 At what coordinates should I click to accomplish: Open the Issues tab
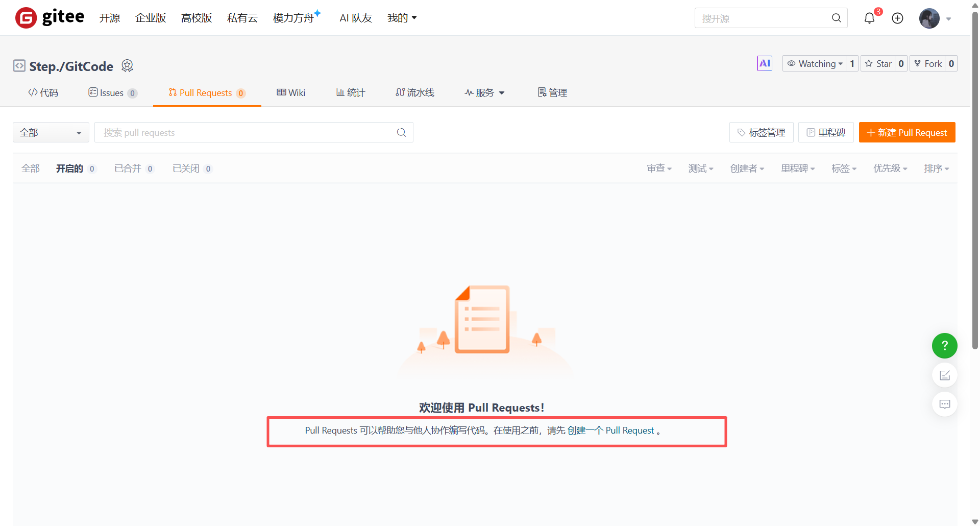(x=112, y=92)
